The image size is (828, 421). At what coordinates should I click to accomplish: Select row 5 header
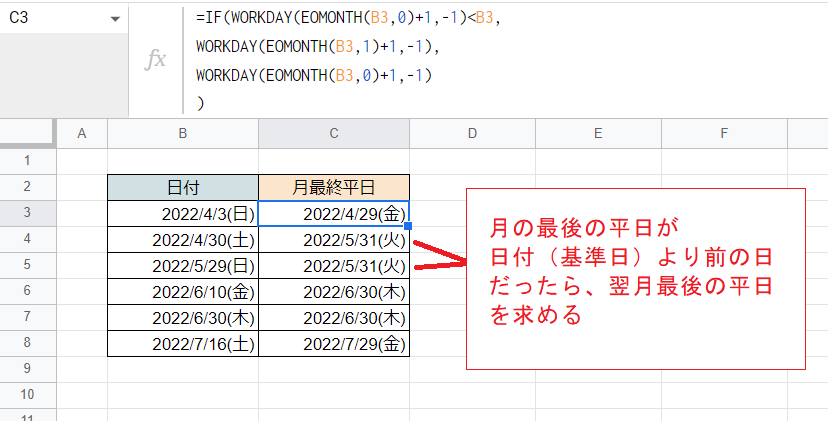pos(27,265)
